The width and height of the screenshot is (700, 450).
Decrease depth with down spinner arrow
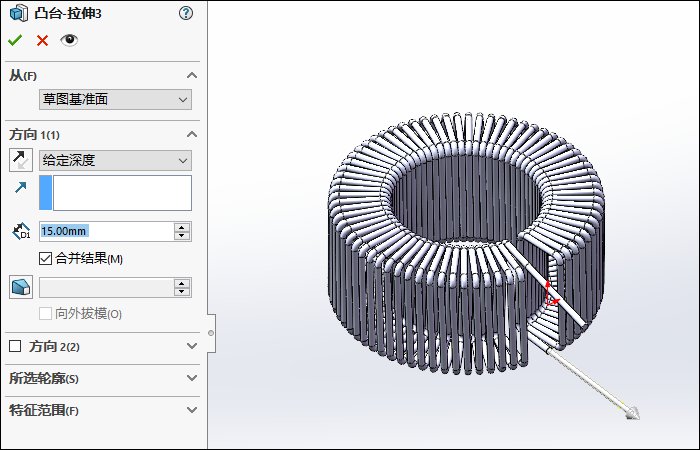point(182,236)
